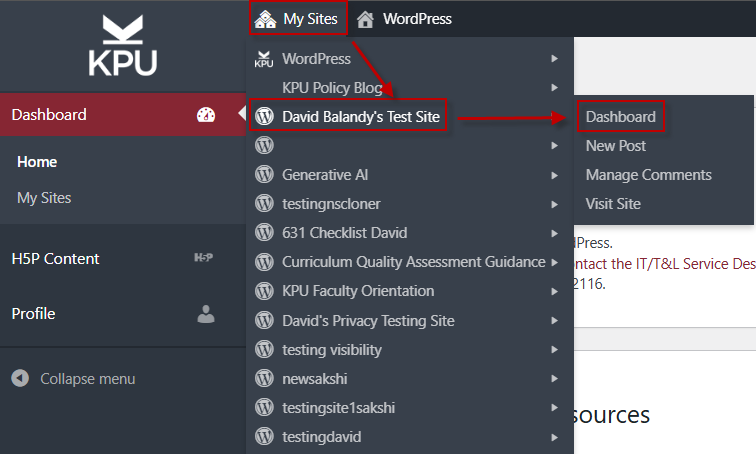Open My Sites in sidebar submenu

(44, 198)
